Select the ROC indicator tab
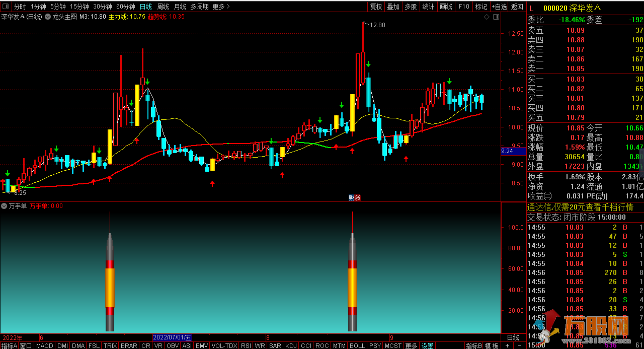This screenshot has height=349, width=644. point(323,345)
